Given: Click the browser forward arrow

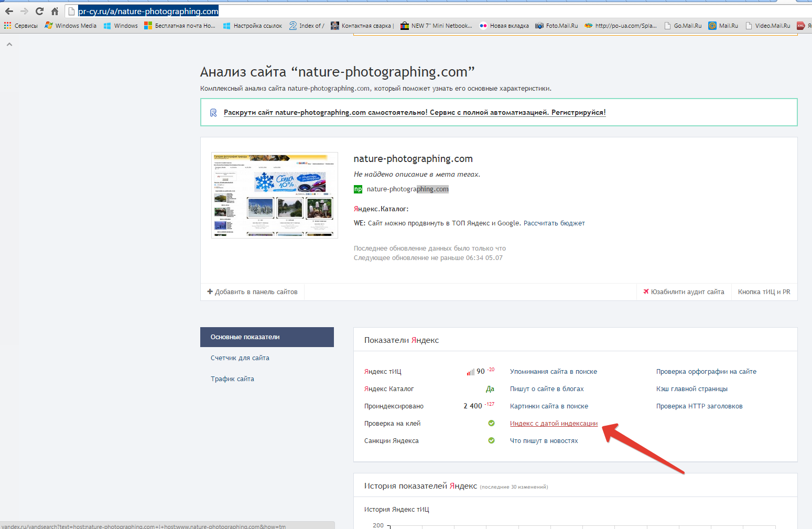Looking at the screenshot, I should pyautogui.click(x=24, y=11).
